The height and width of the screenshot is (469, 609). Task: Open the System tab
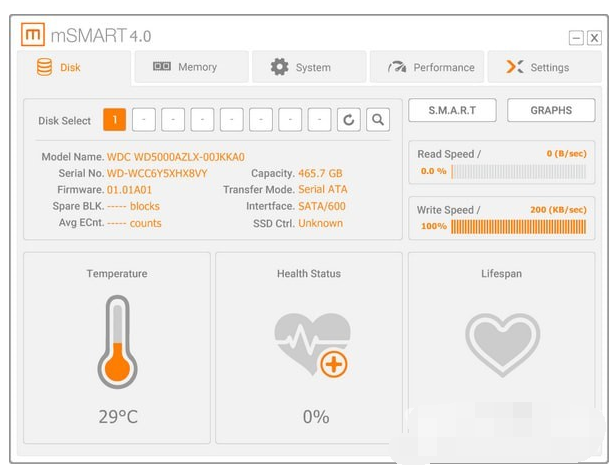[309, 67]
